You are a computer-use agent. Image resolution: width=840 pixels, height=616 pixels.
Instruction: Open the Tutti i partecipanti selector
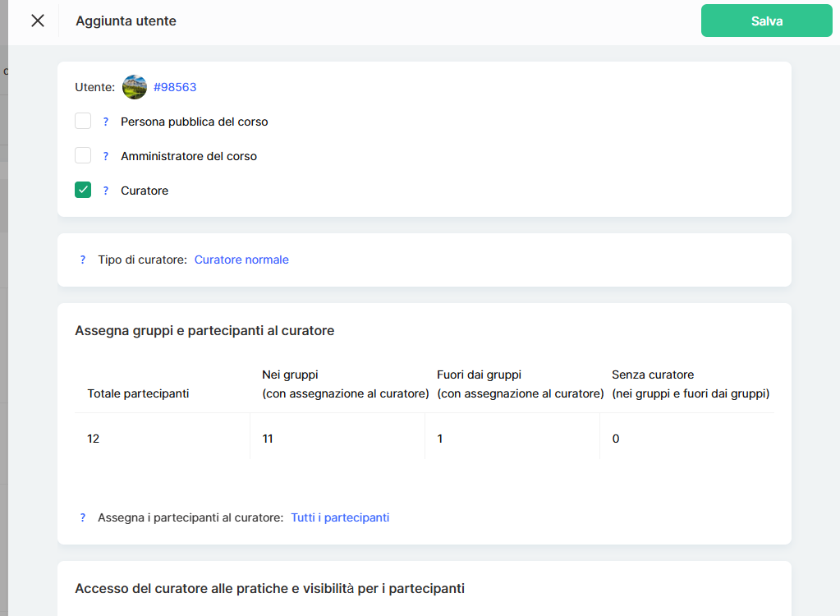[340, 517]
